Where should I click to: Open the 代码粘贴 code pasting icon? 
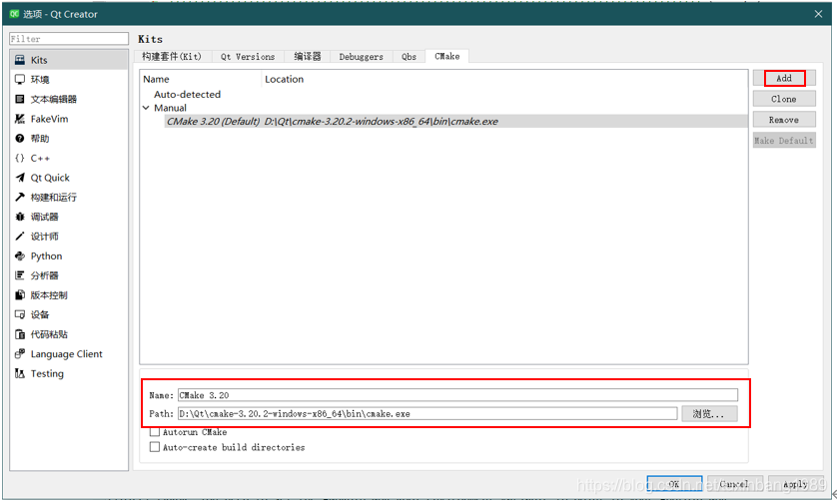pos(20,334)
